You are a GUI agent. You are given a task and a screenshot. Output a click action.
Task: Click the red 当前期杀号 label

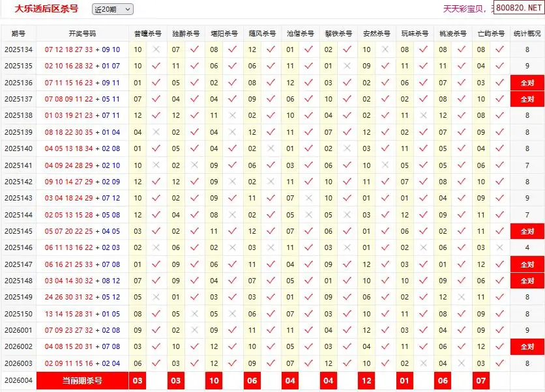pyautogui.click(x=82, y=380)
